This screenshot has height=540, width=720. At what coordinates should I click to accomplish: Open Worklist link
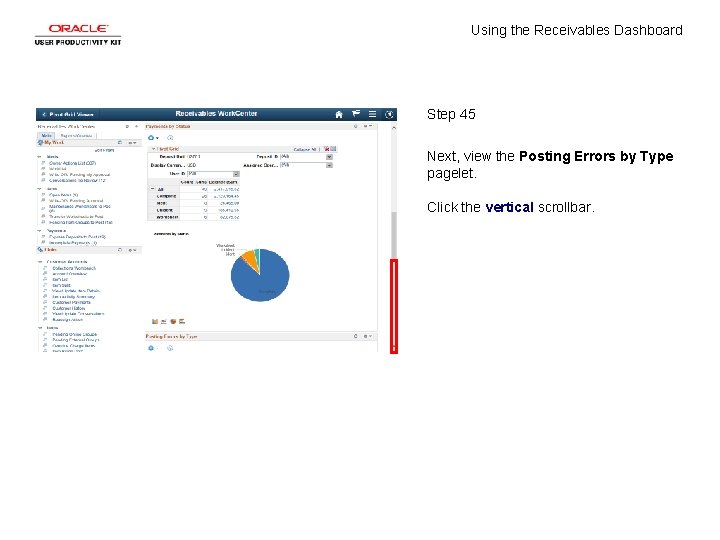[x=58, y=169]
